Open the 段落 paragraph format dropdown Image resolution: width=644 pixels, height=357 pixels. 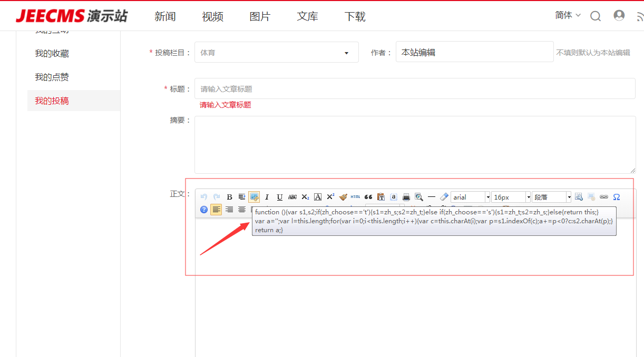click(x=552, y=197)
